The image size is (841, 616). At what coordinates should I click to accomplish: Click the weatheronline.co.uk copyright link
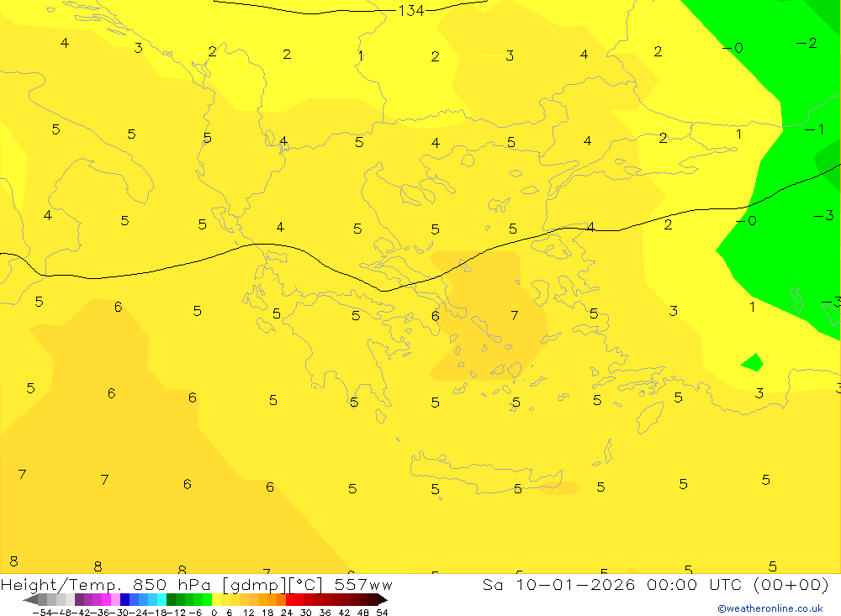770,608
